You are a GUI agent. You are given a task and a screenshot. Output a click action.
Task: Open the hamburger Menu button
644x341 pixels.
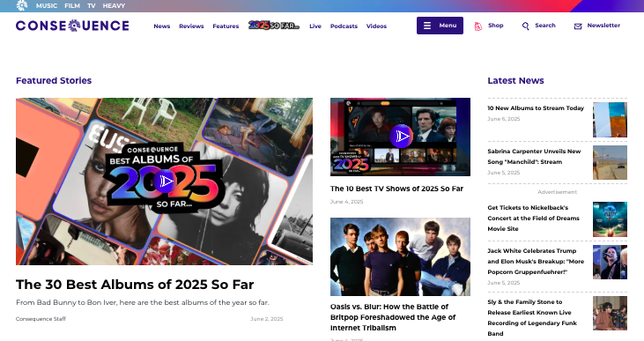[x=440, y=26]
